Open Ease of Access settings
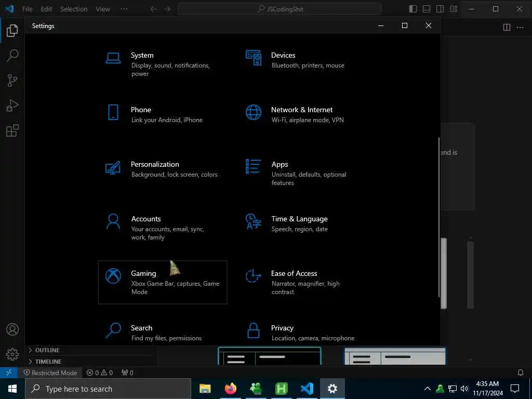The width and height of the screenshot is (532, 399). click(x=303, y=282)
